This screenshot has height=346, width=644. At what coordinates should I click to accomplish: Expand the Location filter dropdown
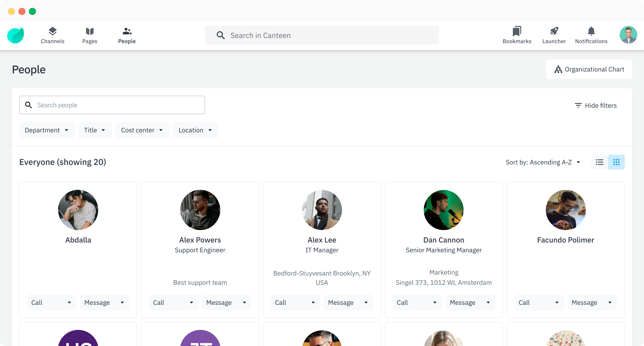pos(195,130)
